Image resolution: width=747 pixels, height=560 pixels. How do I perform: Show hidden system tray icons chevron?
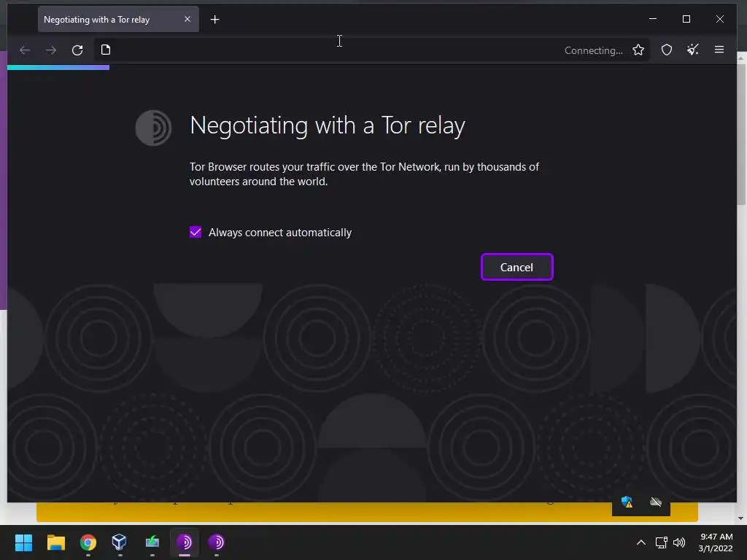tap(641, 542)
